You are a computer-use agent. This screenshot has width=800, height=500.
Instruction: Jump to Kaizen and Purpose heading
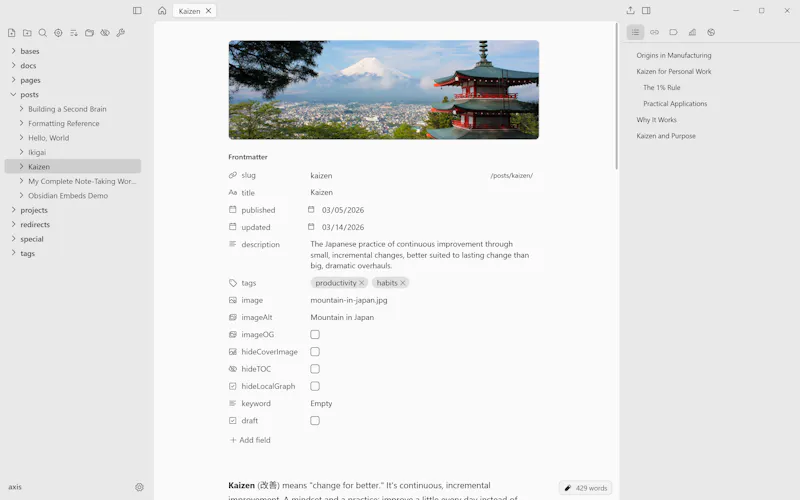click(666, 136)
